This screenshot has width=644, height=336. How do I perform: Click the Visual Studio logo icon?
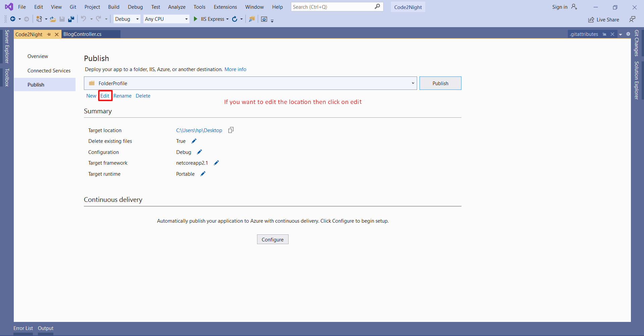coord(9,7)
